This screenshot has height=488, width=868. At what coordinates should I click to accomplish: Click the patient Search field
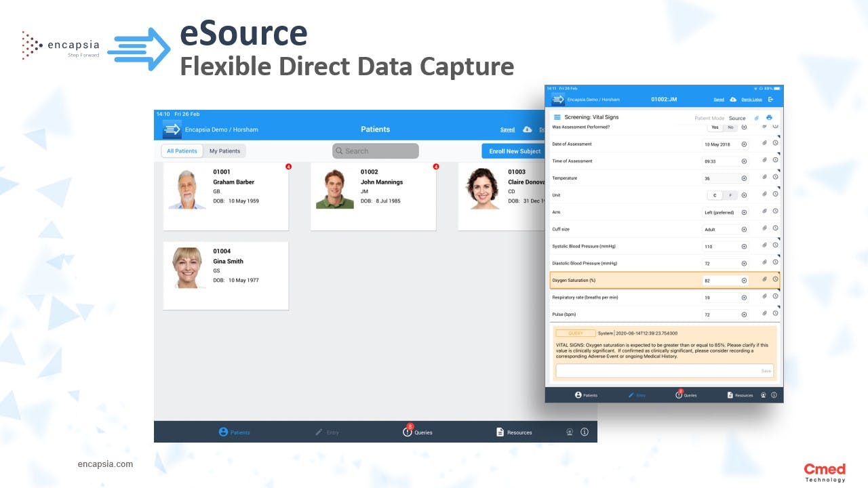coord(376,151)
